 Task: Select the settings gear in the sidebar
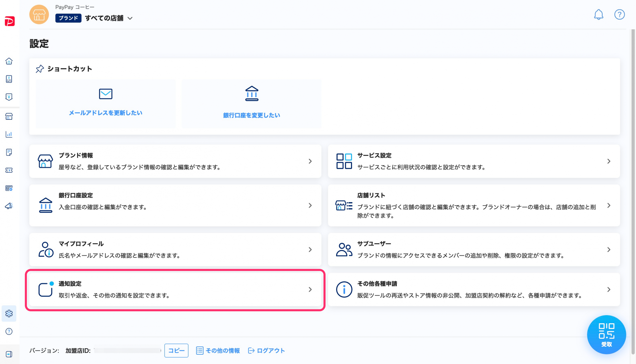(9, 313)
